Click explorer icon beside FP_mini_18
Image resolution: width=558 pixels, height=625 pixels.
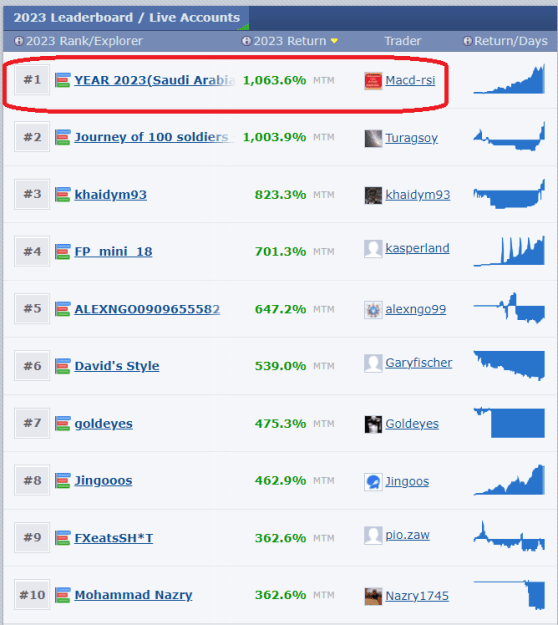63,252
